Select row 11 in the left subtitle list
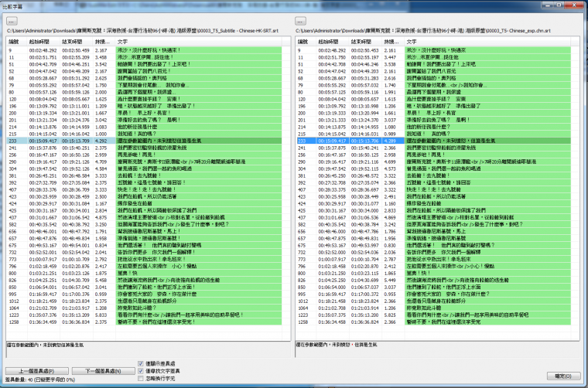The height and width of the screenshot is (388, 588). tap(144, 57)
